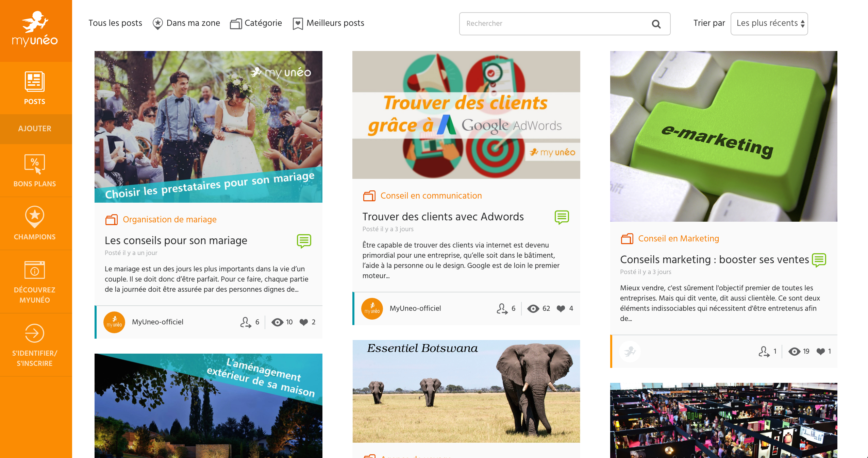Open the Posts newspaper icon in sidebar
Image resolution: width=868 pixels, height=458 pixels.
click(x=34, y=82)
